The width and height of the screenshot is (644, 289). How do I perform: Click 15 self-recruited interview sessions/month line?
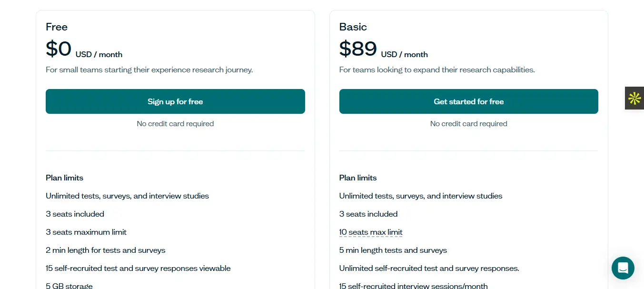(x=413, y=286)
